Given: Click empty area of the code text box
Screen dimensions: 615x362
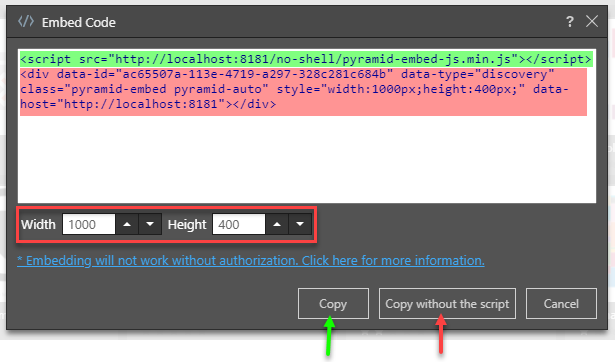Looking at the screenshot, I should pyautogui.click(x=307, y=159).
